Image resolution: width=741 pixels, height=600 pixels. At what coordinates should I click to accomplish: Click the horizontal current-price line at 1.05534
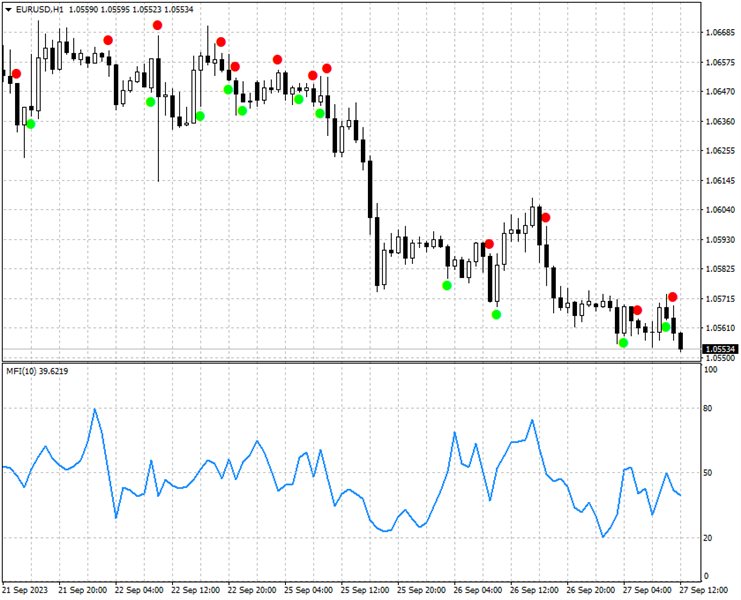(x=352, y=350)
